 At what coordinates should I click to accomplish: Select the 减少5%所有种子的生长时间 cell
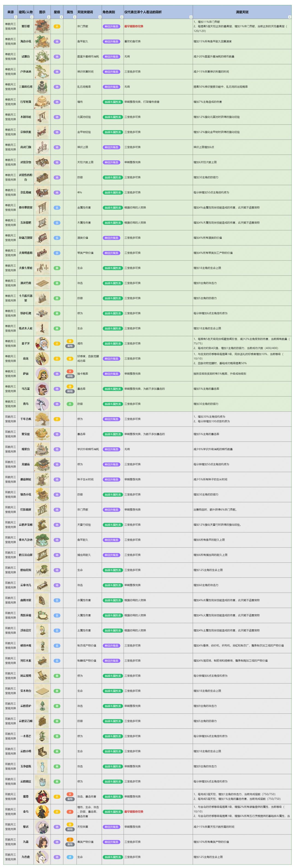[242, 480]
